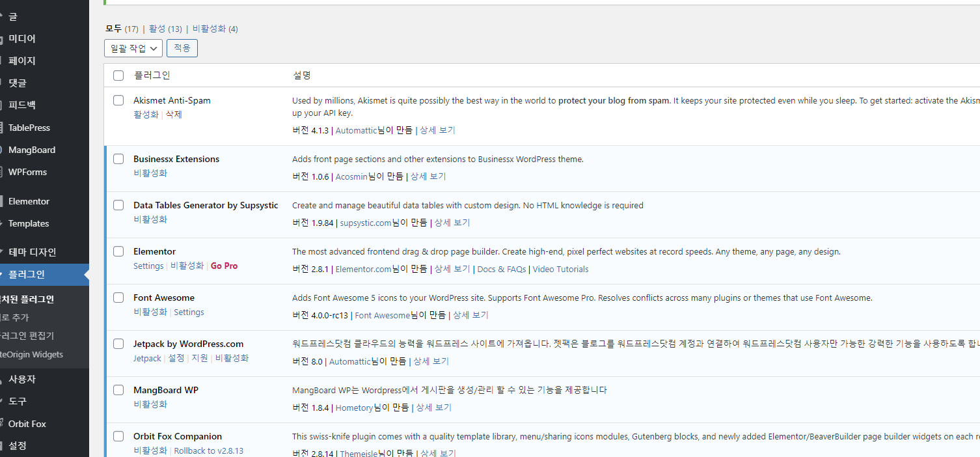Check the Akismet Anti-Spam checkbox
The height and width of the screenshot is (457, 980).
pos(118,100)
